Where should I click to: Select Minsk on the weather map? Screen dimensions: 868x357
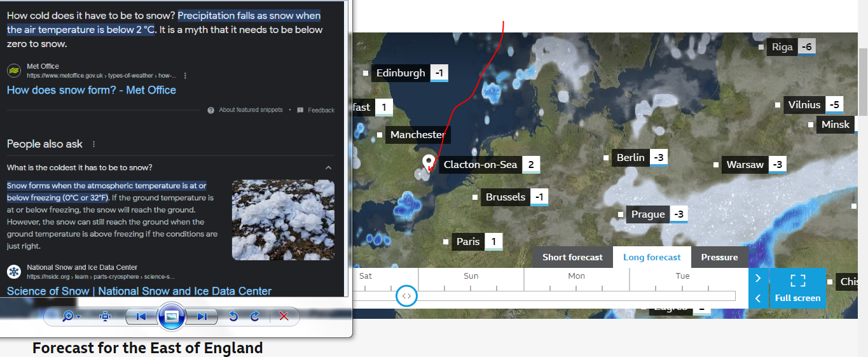(835, 124)
